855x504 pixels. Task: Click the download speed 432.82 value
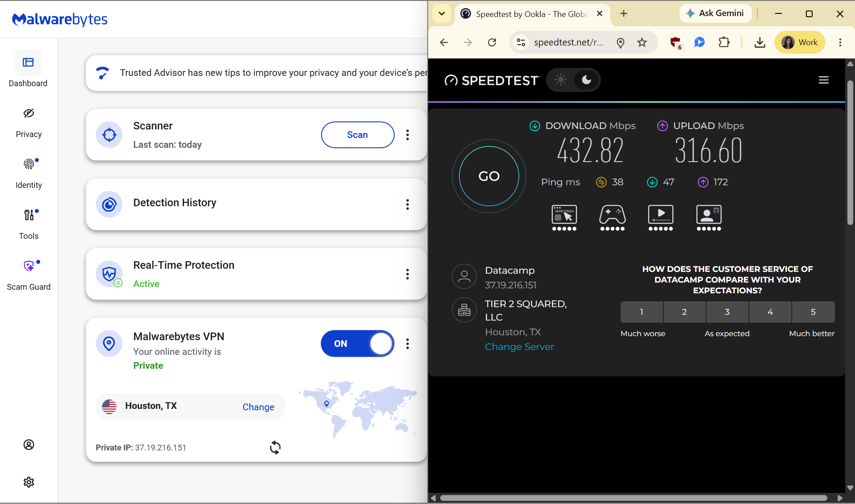coord(590,150)
